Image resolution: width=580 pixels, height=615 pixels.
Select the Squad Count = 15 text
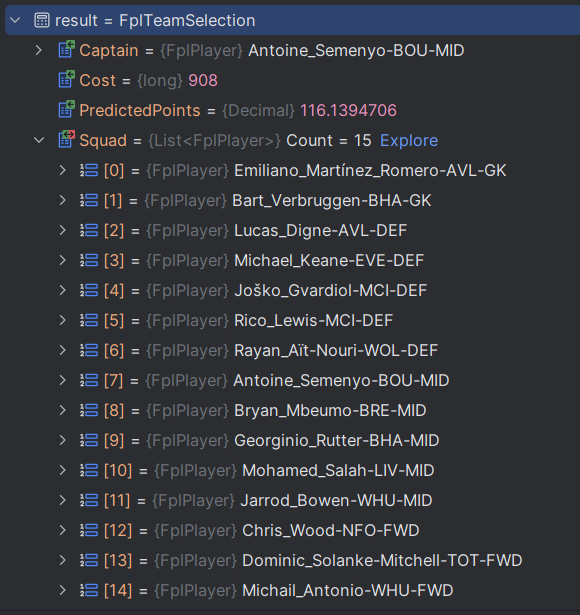(329, 140)
